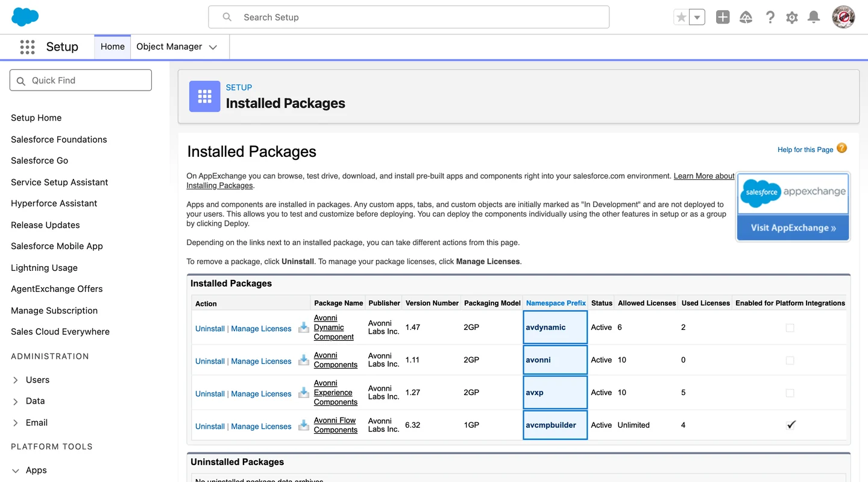This screenshot has width=868, height=482.
Task: Expand the Users section
Action: 16,380
